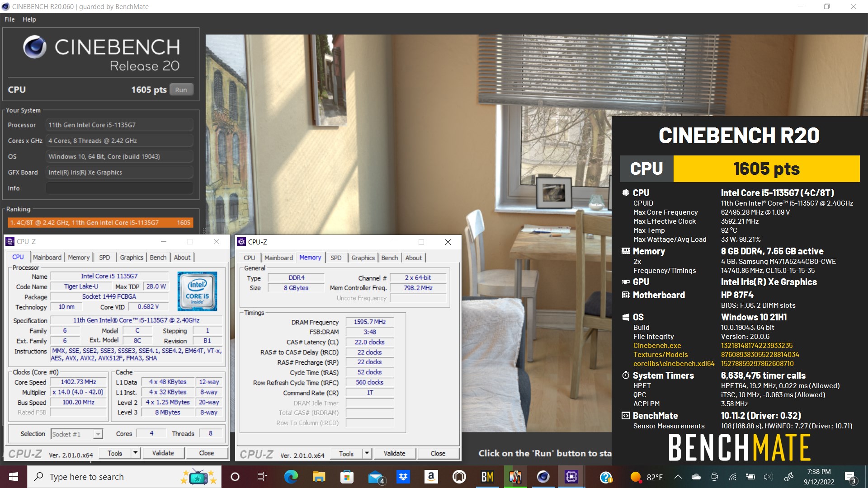Open Graphics tab in left CPU-Z window
This screenshot has width=868, height=488.
pos(132,257)
